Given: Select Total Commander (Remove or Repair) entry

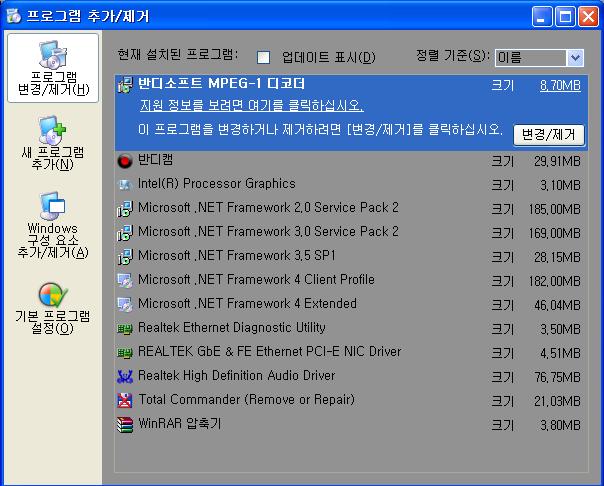Looking at the screenshot, I should coord(351,401).
